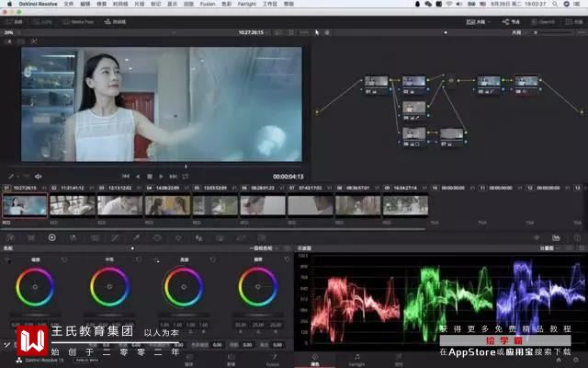The image size is (588, 368).
Task: Select clip 09 thumbnail in timeline
Action: tap(405, 205)
